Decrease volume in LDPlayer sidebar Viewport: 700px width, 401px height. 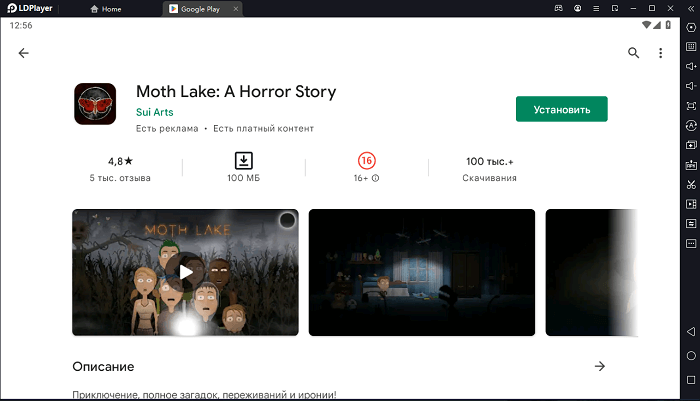tap(691, 86)
